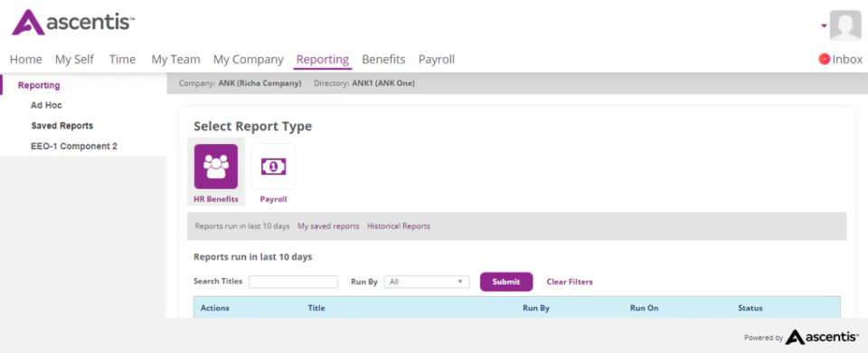This screenshot has width=868, height=353.
Task: Click the HR Benefits label text
Action: pos(216,199)
